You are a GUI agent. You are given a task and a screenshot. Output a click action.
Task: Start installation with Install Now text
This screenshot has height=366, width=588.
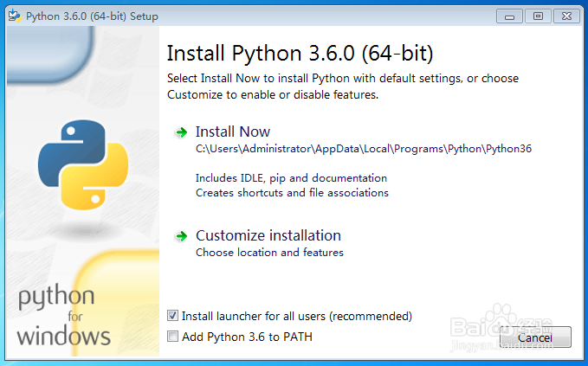(x=233, y=132)
